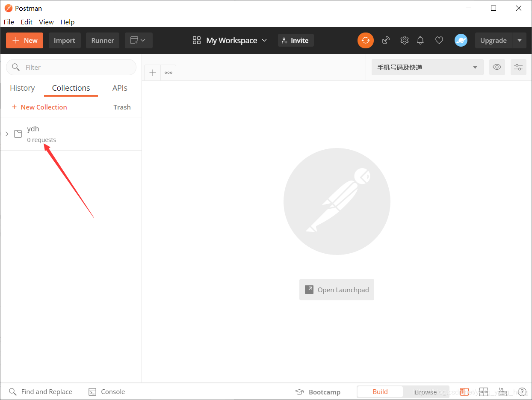Open the File menu

click(x=9, y=22)
